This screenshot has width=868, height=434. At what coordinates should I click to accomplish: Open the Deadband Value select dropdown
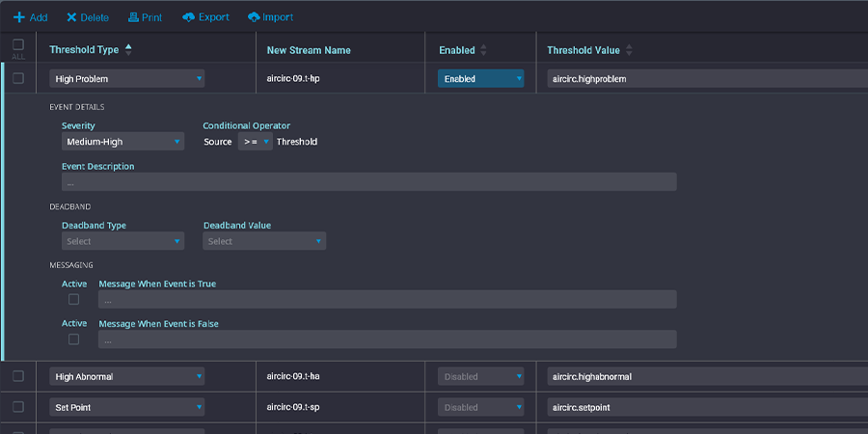264,241
